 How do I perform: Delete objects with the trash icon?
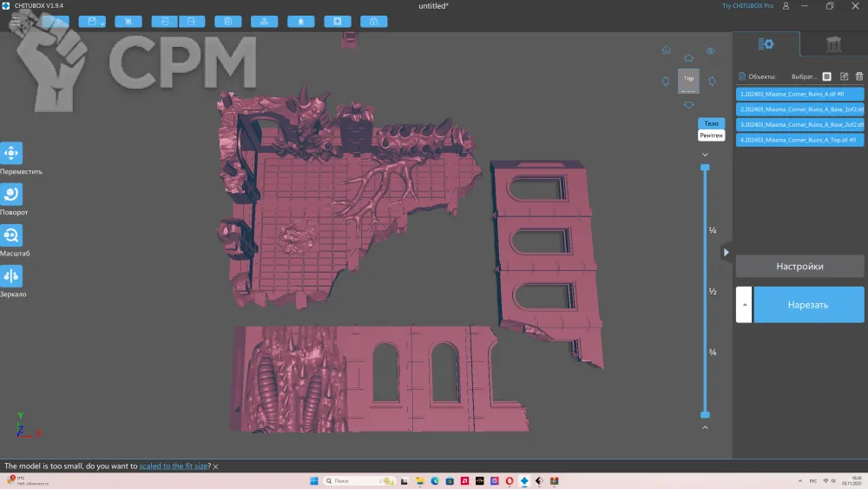pos(858,76)
